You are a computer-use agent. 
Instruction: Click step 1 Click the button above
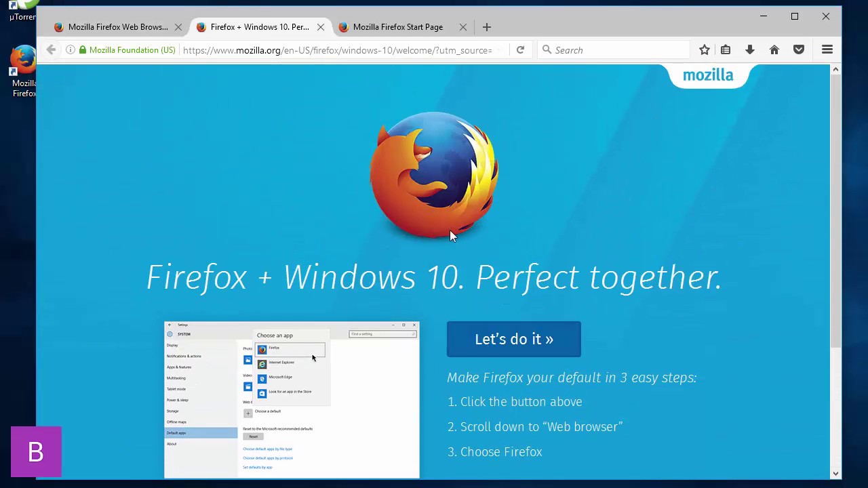pos(515,402)
